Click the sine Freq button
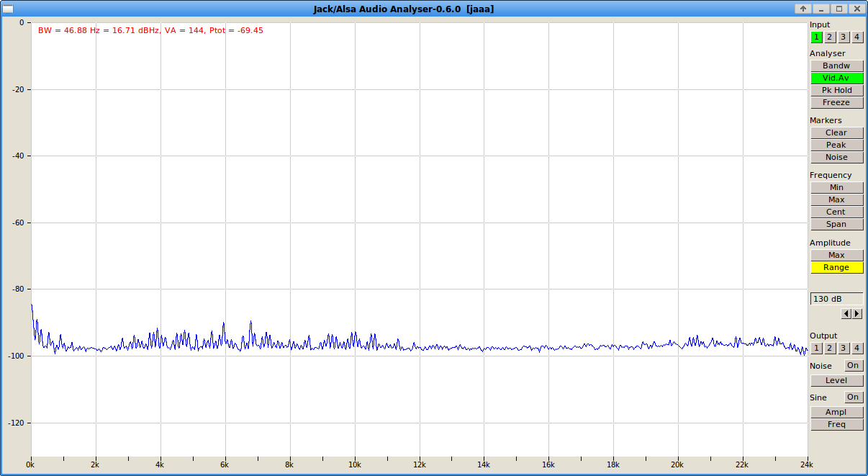Image resolution: width=868 pixels, height=476 pixels. [836, 424]
